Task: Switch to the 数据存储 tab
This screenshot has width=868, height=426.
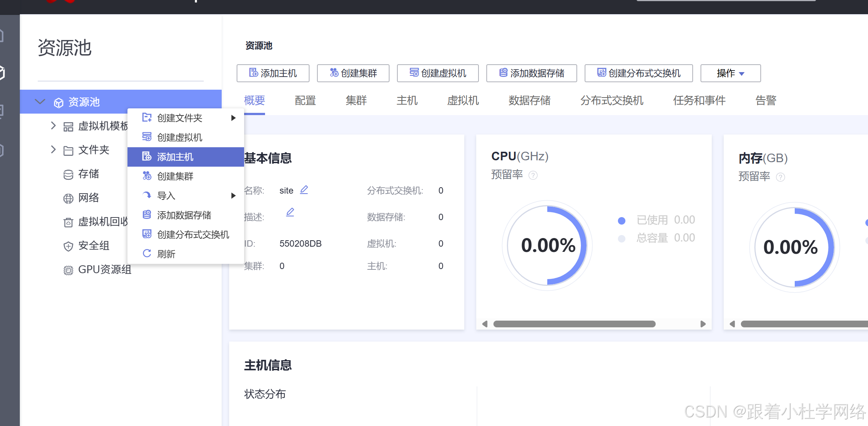Action: [529, 101]
